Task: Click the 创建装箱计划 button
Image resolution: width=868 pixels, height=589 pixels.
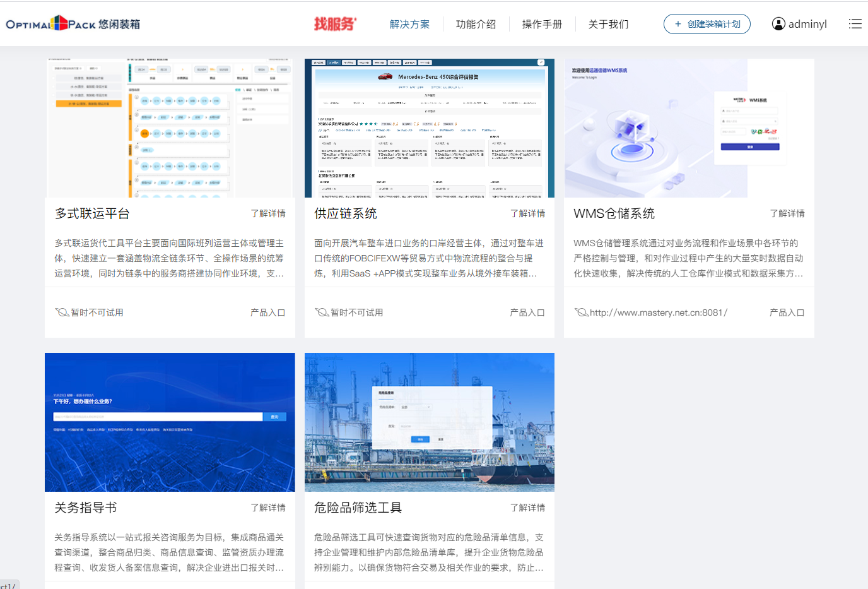Action: pyautogui.click(x=707, y=24)
